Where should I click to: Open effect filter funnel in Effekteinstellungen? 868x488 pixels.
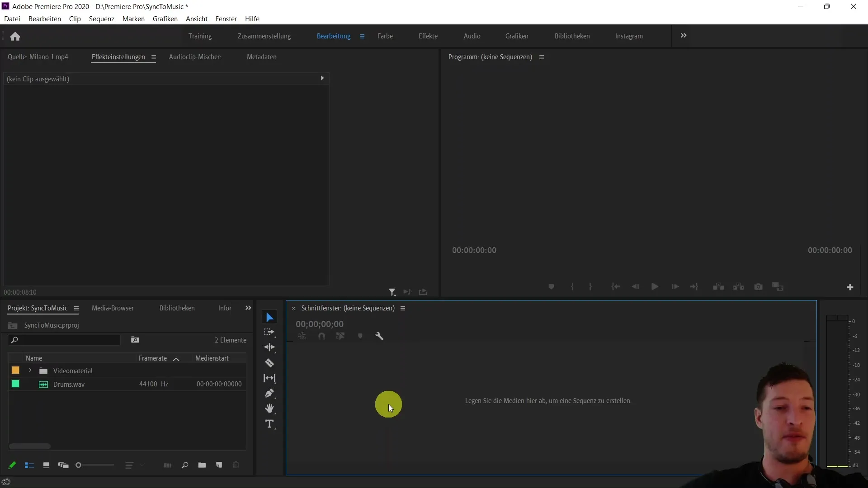392,292
